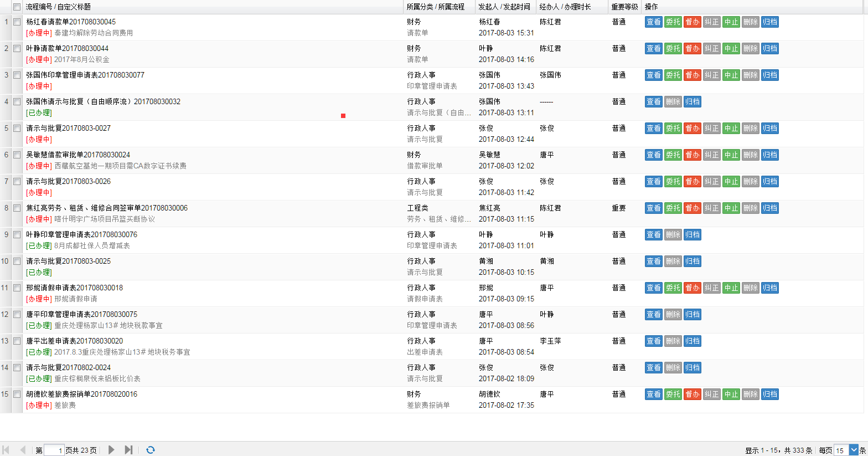Go to previous page arrow

23,450
